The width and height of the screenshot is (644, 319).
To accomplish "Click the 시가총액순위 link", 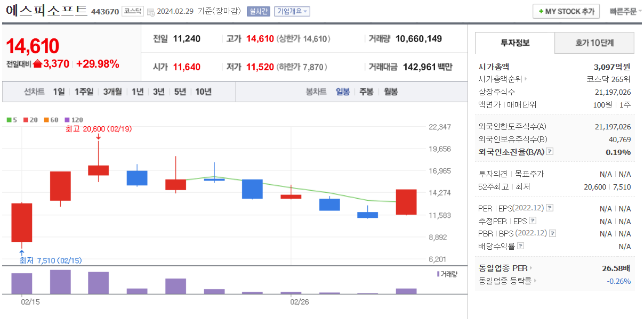I will (501, 79).
